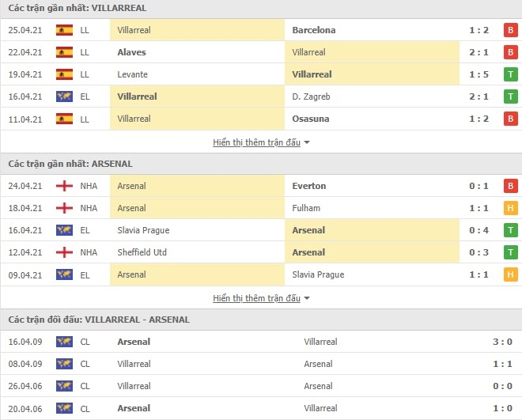Image resolution: width=522 pixels, height=420 pixels.
Task: Click green T badge for Sheffield Utd match
Action: [510, 252]
